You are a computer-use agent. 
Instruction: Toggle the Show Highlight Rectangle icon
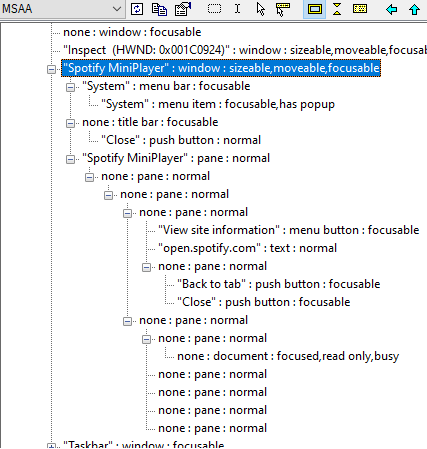tap(315, 9)
